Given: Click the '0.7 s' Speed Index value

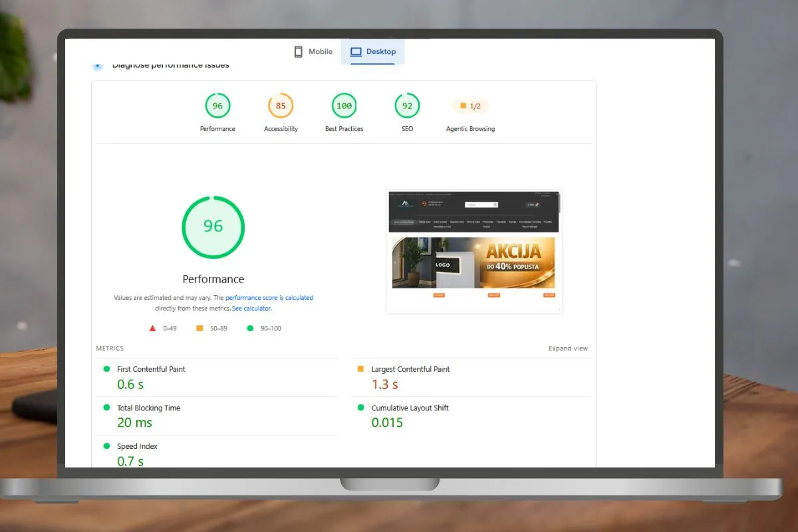Looking at the screenshot, I should pyautogui.click(x=130, y=461).
